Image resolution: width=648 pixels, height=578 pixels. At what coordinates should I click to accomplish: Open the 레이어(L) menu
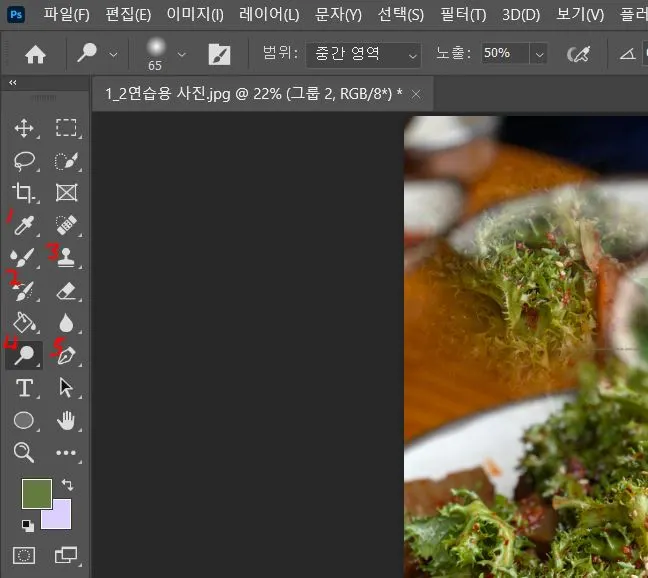(269, 15)
